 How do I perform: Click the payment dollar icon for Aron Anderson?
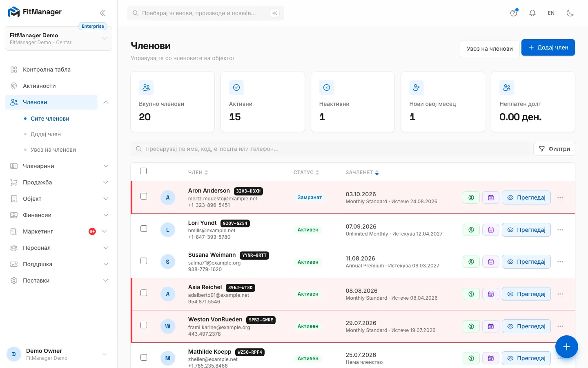point(471,197)
